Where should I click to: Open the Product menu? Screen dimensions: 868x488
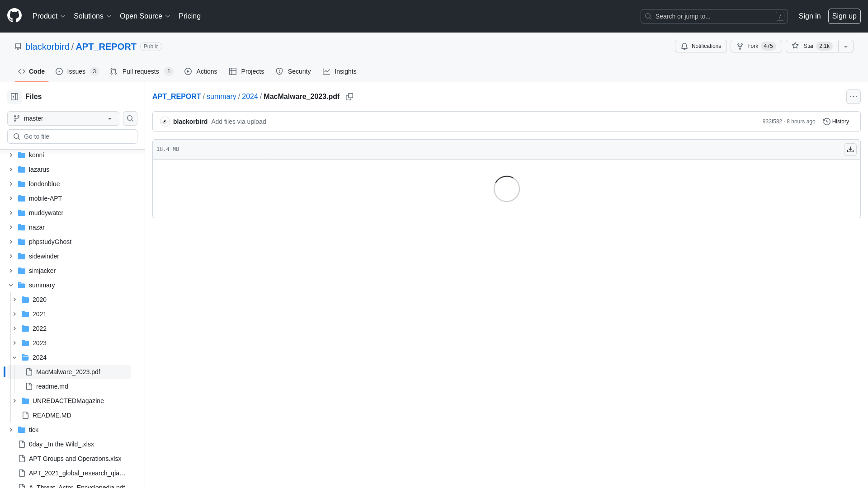coord(49,16)
